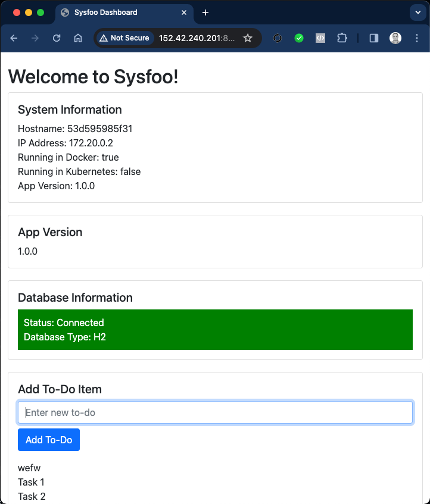Go back to the previous page
430x504 pixels.
(14, 38)
